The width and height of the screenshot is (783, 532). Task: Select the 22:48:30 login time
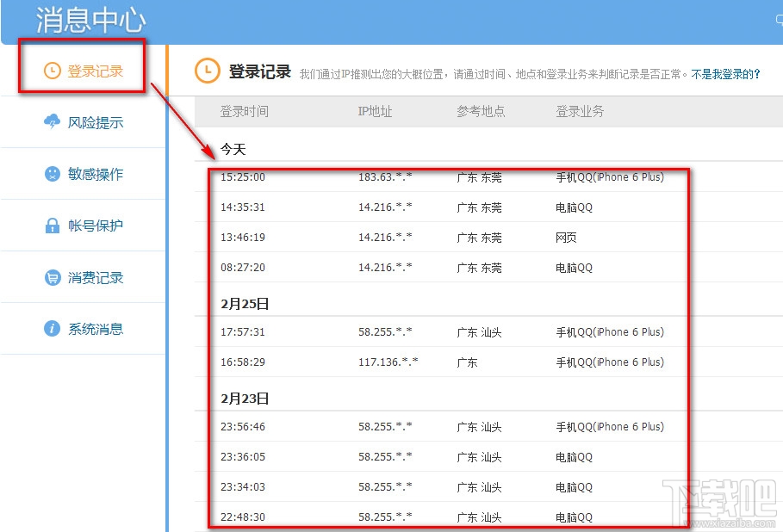[243, 517]
